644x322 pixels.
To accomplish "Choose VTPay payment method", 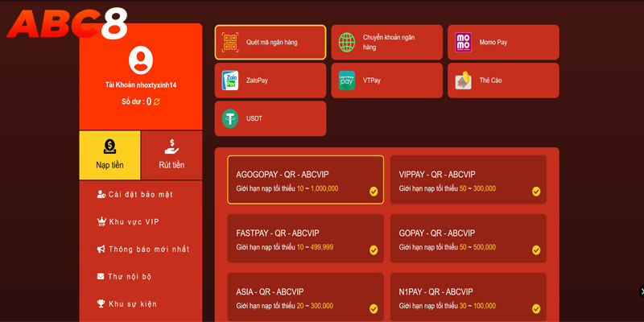I will [x=387, y=80].
